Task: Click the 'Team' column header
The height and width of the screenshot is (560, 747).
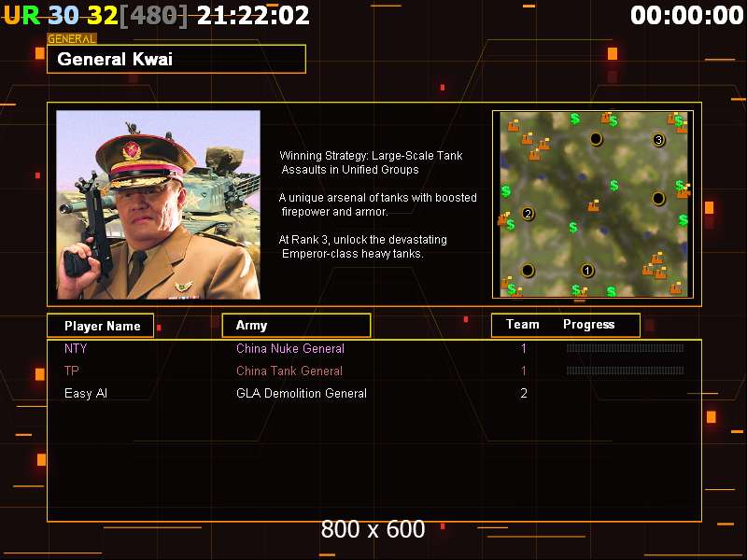Action: (x=523, y=324)
